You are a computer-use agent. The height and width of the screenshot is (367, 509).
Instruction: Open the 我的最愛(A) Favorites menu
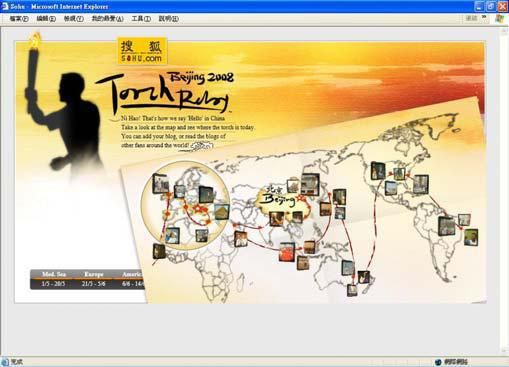pos(107,19)
